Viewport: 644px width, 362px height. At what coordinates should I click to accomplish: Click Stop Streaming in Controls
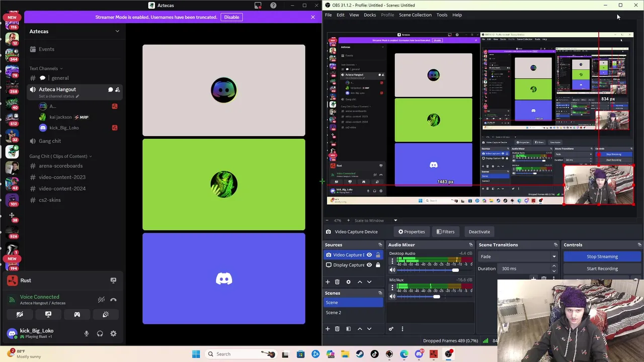coord(602,256)
